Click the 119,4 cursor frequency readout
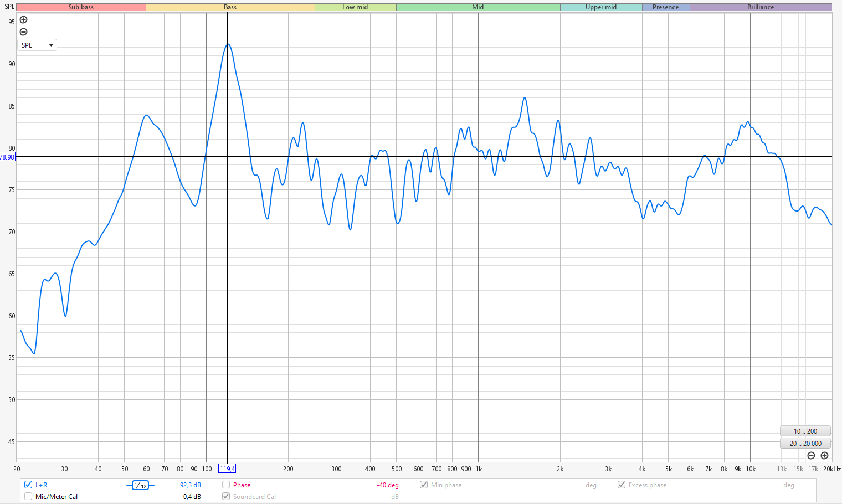This screenshot has width=842, height=504. click(x=227, y=469)
